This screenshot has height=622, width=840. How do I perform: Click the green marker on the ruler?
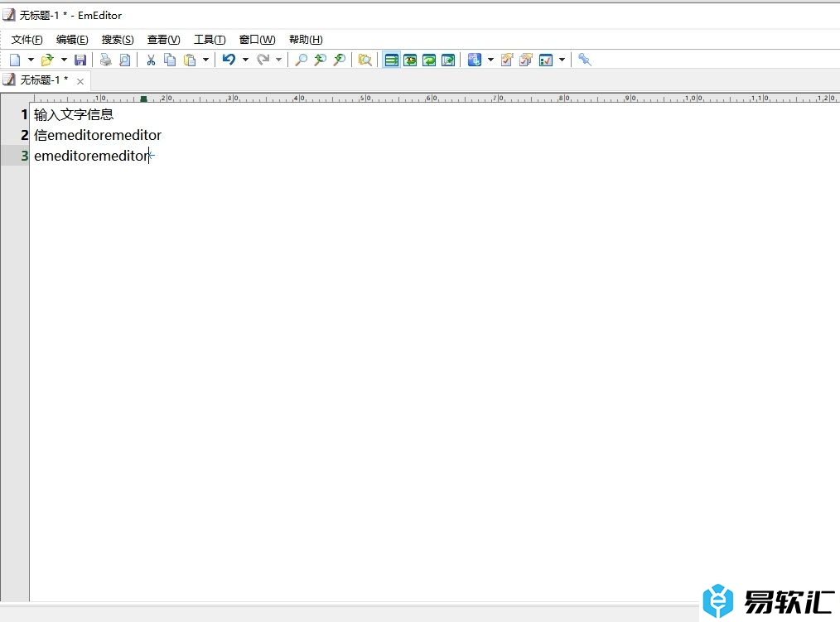coord(143,99)
